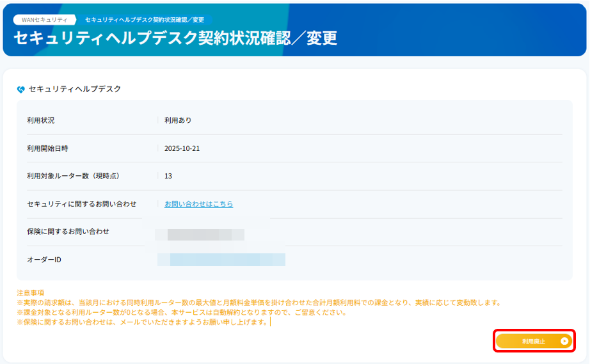This screenshot has width=590, height=364.
Task: Click the 注意事項 heading
Action: point(31,292)
